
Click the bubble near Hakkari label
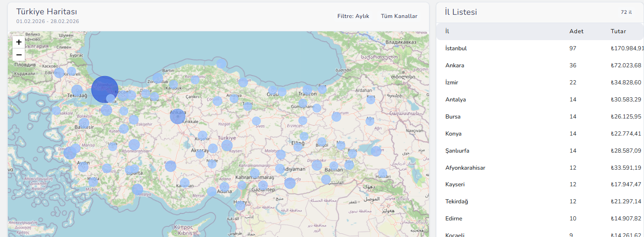click(383, 174)
